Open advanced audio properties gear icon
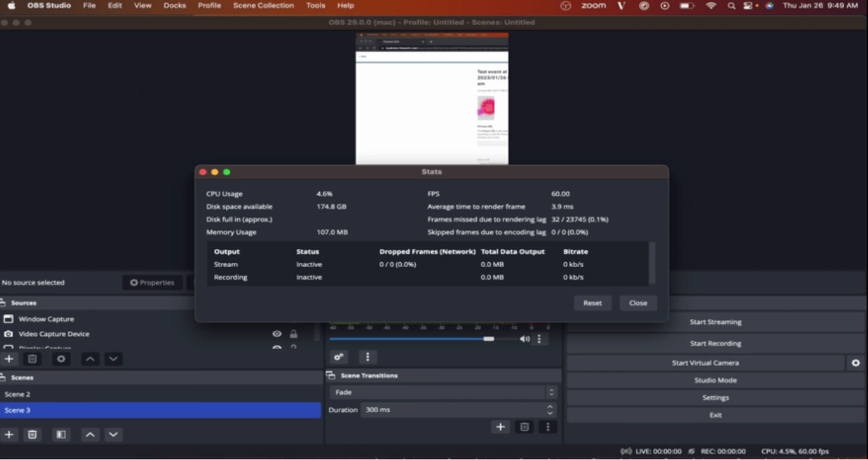Screen dimensions: 868x460 [x=339, y=357]
